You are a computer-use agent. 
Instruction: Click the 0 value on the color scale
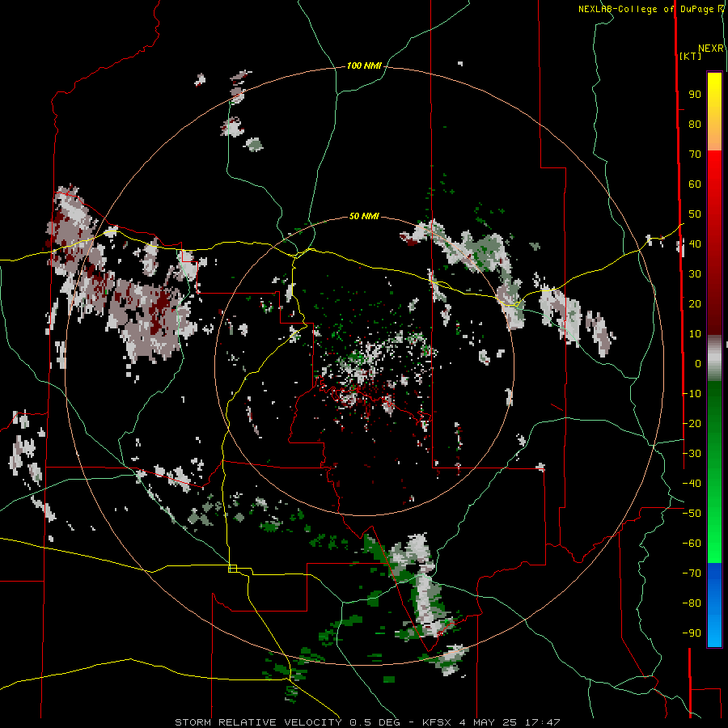698,363
